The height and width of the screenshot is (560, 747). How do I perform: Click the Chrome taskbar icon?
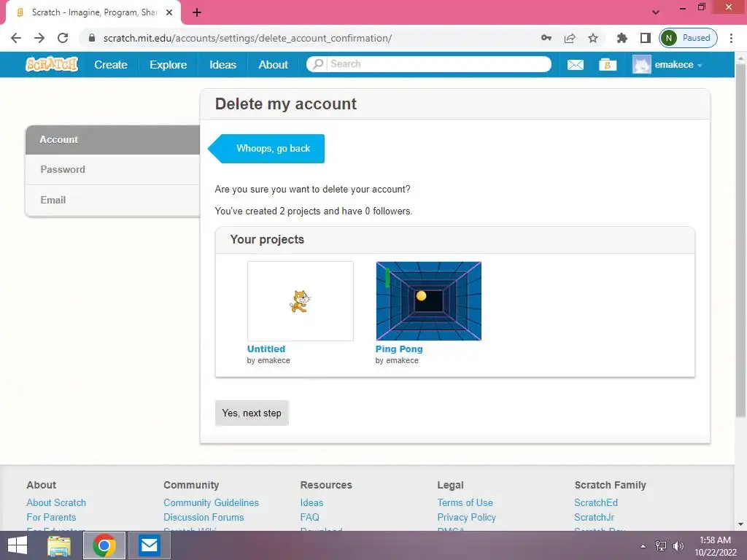click(x=104, y=545)
